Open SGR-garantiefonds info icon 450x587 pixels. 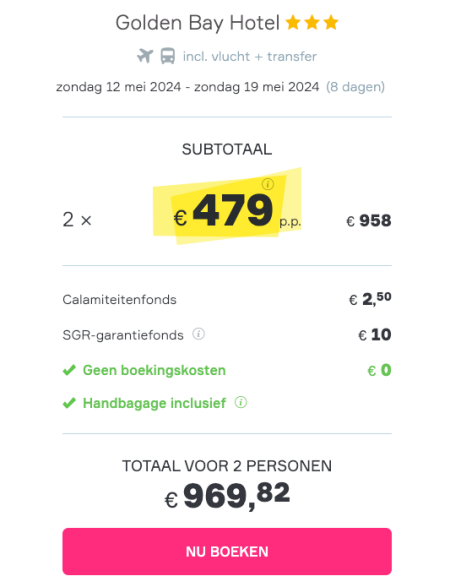tap(198, 334)
